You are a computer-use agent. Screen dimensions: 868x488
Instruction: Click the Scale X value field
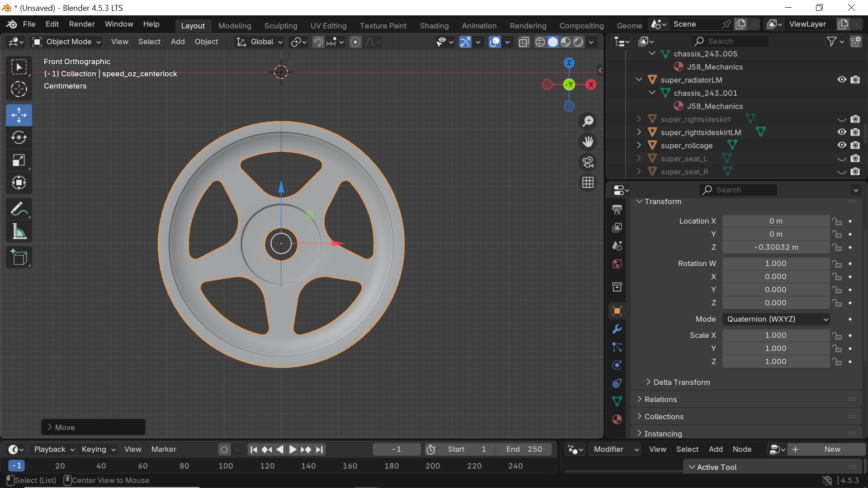pos(775,335)
